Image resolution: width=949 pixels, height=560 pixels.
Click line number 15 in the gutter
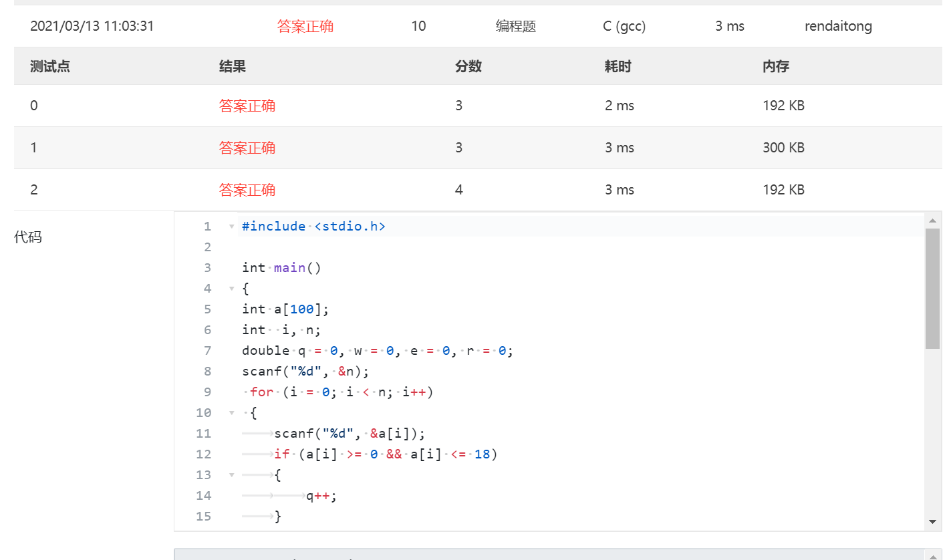pyautogui.click(x=203, y=517)
